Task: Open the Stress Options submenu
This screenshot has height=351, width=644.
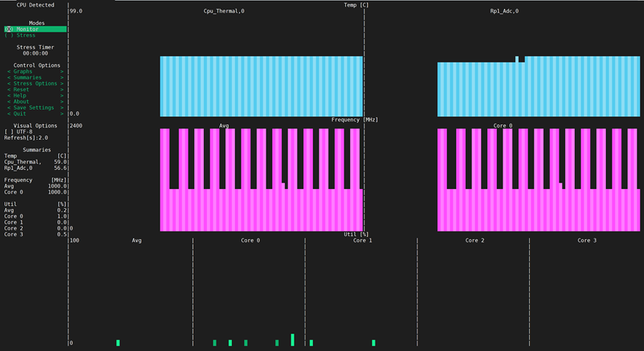Action: tap(35, 84)
